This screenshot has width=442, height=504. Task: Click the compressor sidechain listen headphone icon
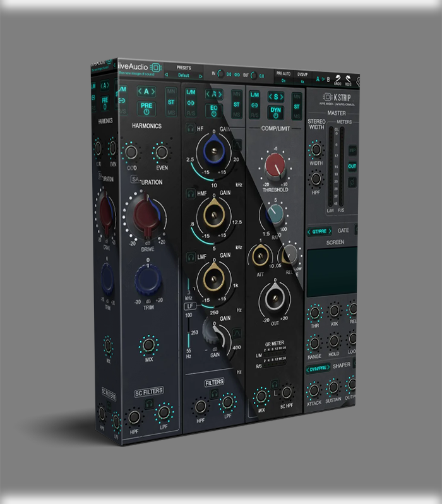point(275,384)
